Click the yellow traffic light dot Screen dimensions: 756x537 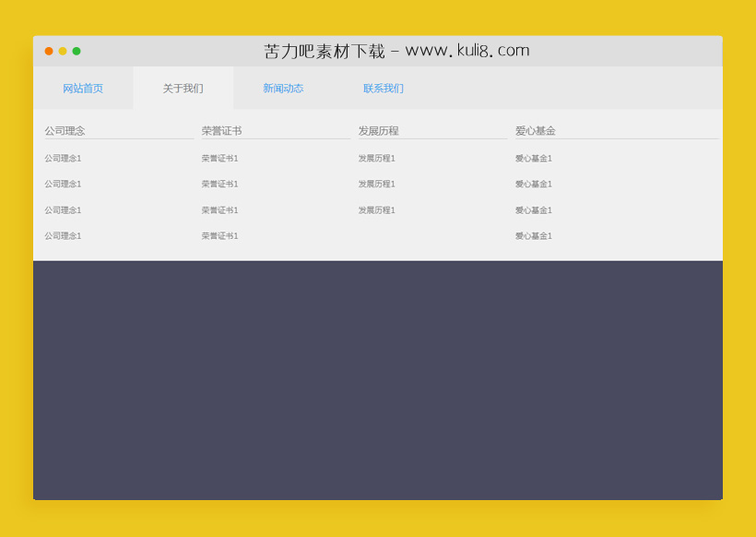[x=63, y=51]
